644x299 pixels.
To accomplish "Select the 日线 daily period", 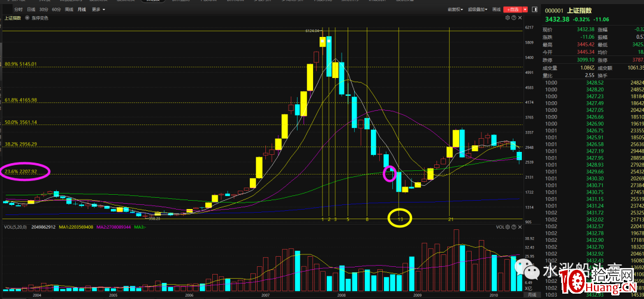I will click(x=31, y=10).
